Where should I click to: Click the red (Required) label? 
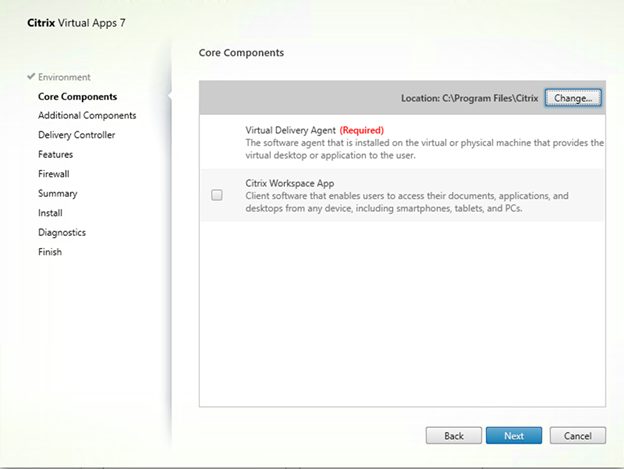click(x=362, y=130)
